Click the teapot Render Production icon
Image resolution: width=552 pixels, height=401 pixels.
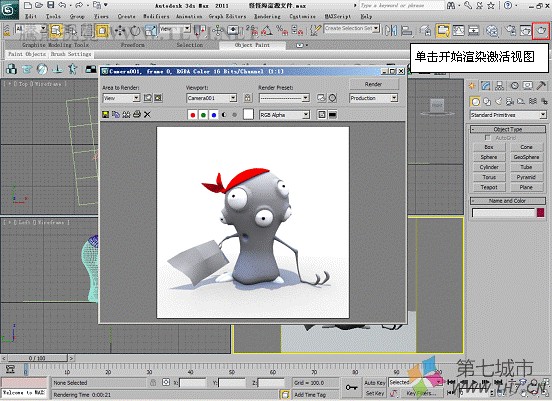(x=541, y=31)
